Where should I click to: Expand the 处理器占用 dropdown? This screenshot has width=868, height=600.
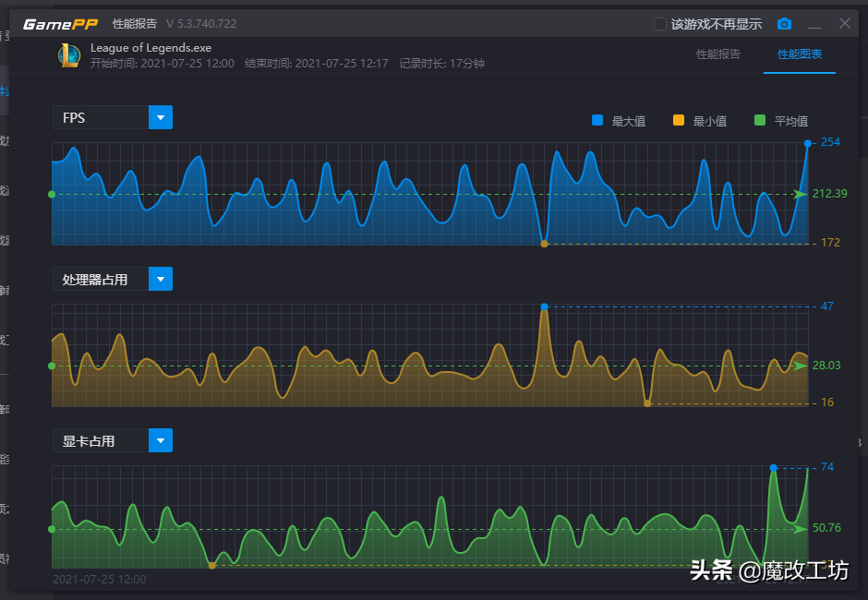(161, 280)
